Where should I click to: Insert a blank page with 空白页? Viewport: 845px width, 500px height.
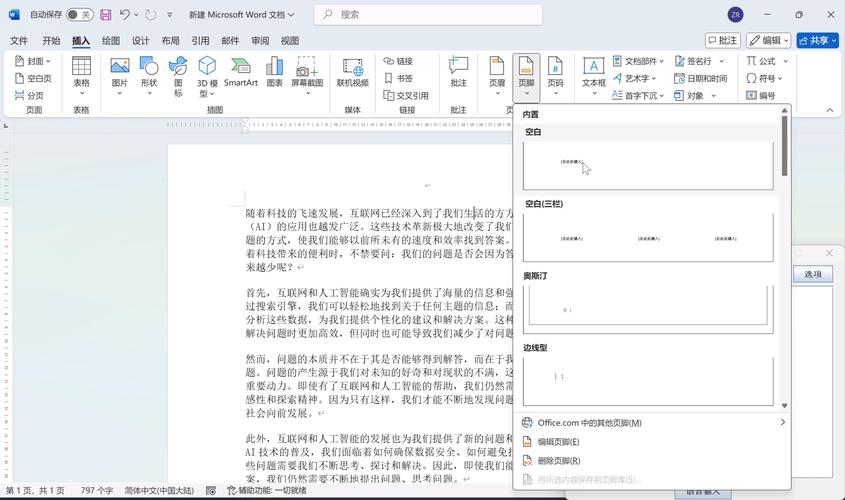pyautogui.click(x=33, y=78)
